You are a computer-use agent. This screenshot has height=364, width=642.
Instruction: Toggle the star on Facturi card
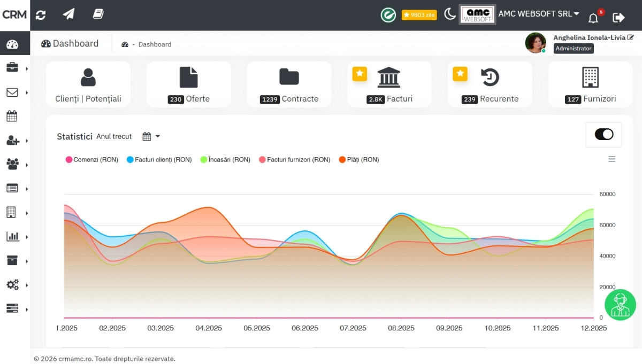(x=360, y=74)
